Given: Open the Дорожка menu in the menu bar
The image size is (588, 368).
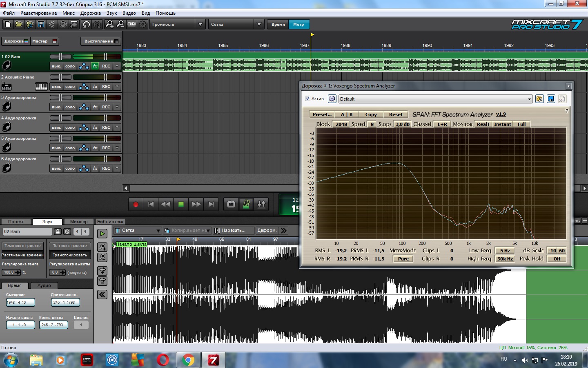Looking at the screenshot, I should [91, 13].
